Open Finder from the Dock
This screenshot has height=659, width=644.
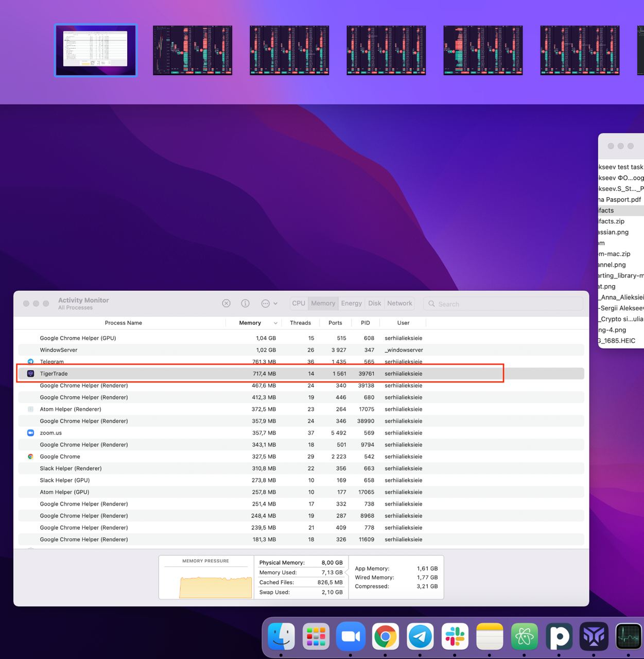click(x=281, y=636)
